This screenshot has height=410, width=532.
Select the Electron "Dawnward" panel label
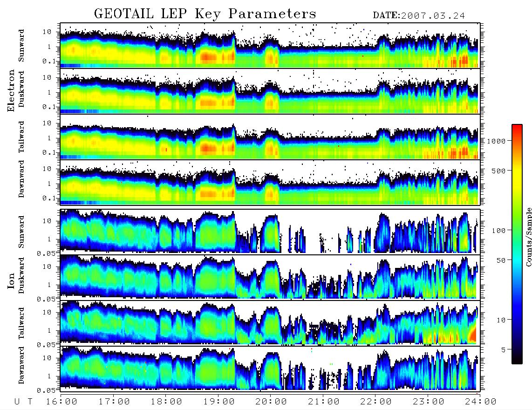point(21,179)
